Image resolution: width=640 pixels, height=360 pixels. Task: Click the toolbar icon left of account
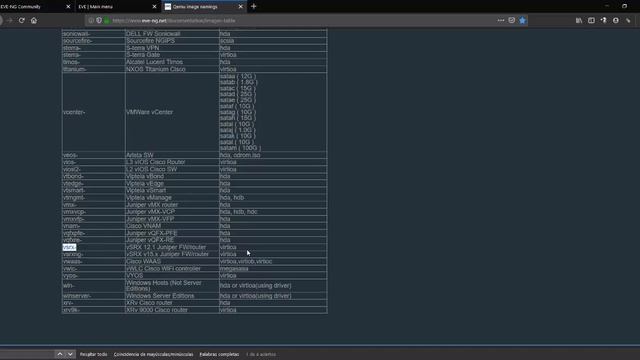tap(603, 20)
